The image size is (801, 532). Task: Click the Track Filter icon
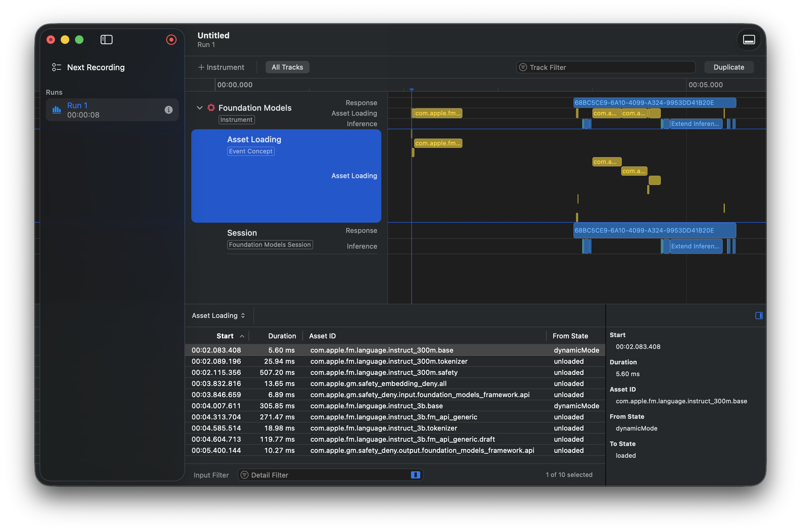(523, 67)
